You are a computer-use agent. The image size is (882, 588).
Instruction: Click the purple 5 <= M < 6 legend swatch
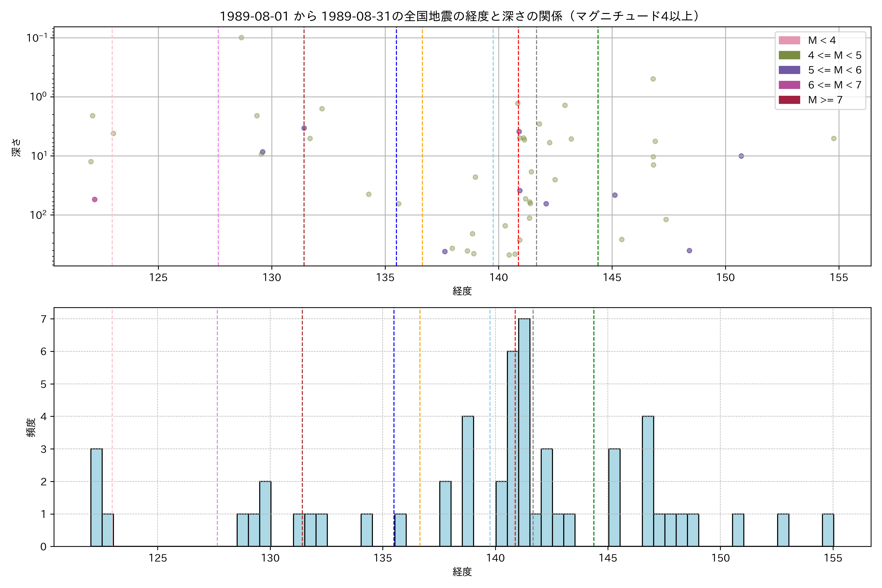[789, 70]
